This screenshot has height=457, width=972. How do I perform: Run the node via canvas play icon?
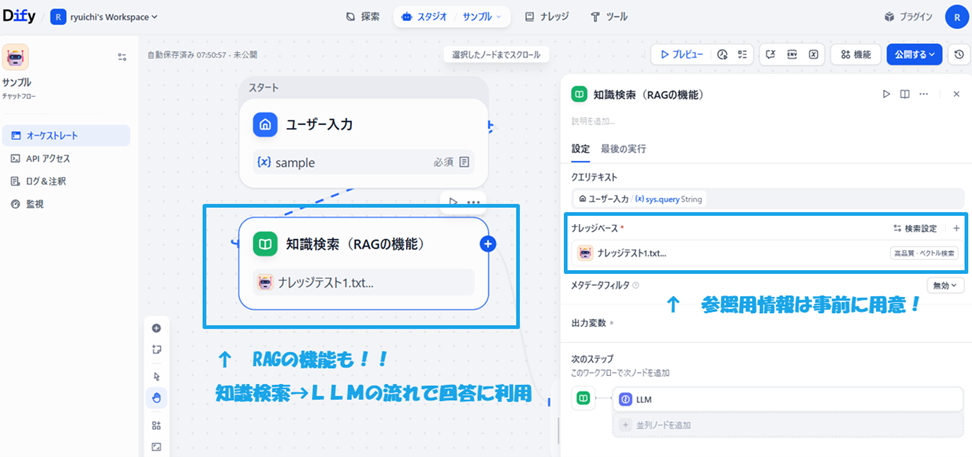453,202
